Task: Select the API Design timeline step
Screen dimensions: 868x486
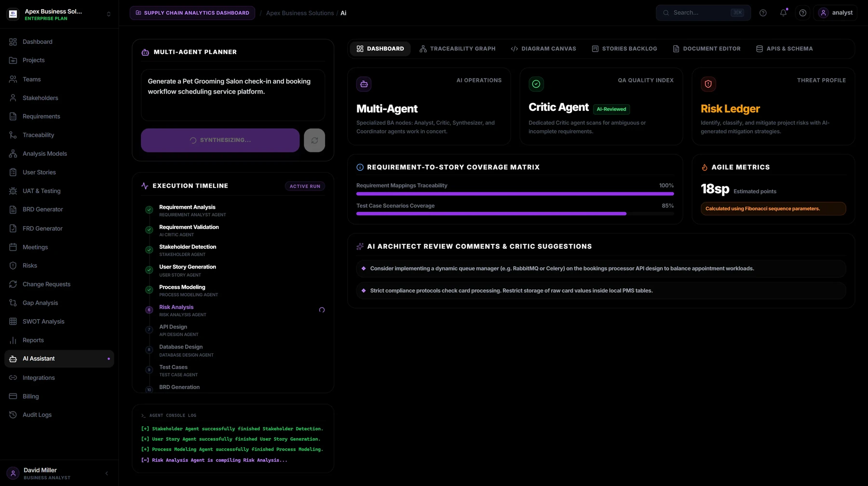Action: click(233, 330)
